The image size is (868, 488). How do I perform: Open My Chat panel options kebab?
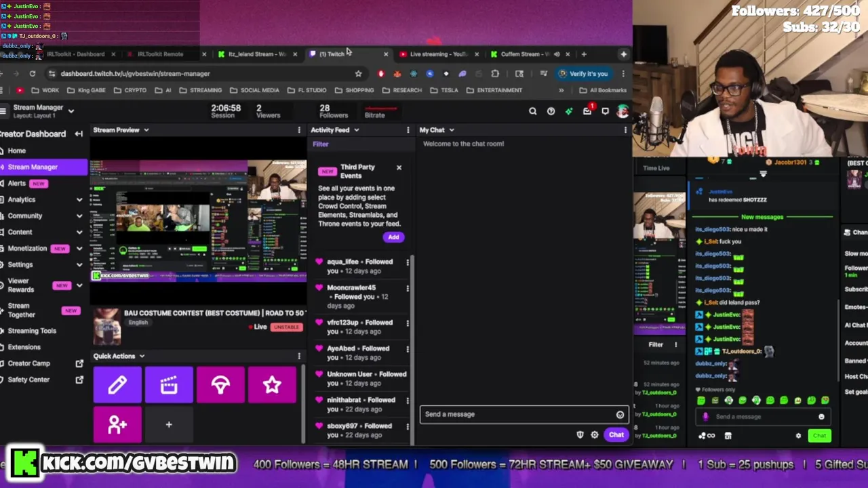click(x=625, y=130)
